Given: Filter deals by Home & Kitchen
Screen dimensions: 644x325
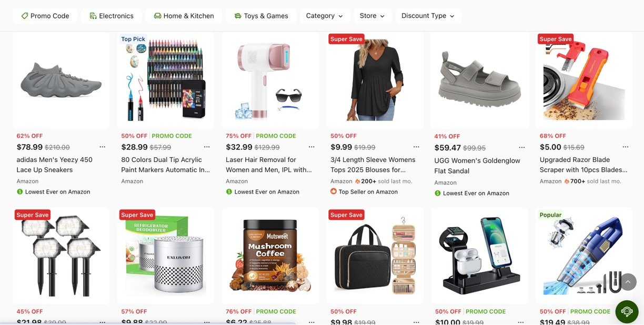Looking at the screenshot, I should pos(184,16).
